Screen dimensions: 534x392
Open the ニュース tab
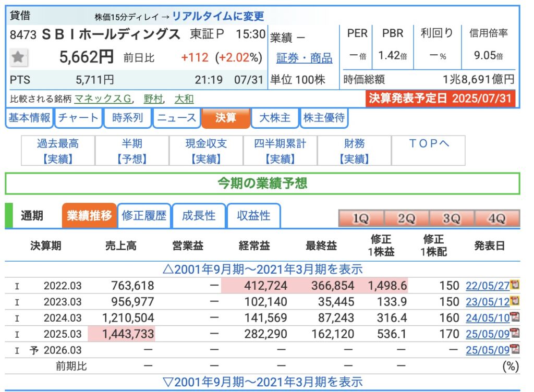pos(177,118)
